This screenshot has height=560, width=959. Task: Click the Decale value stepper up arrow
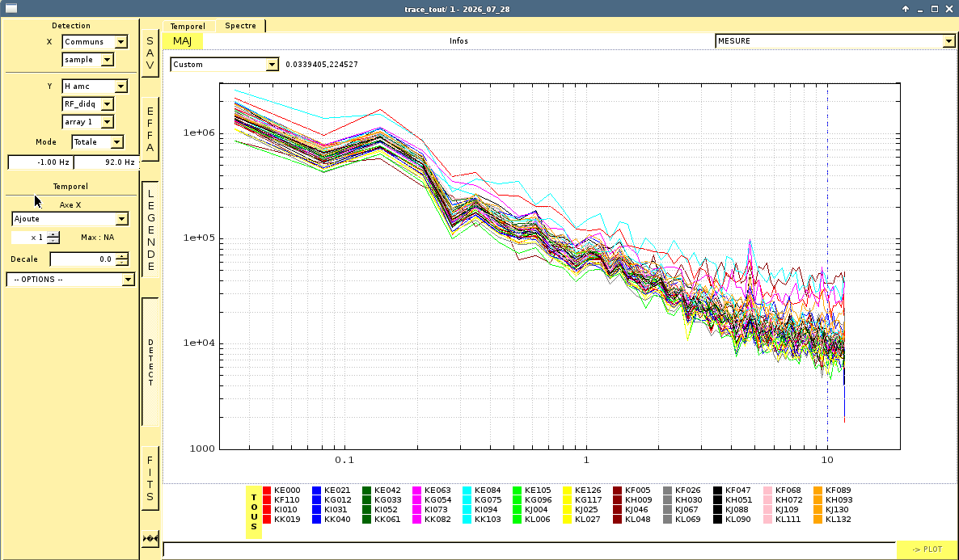122,255
